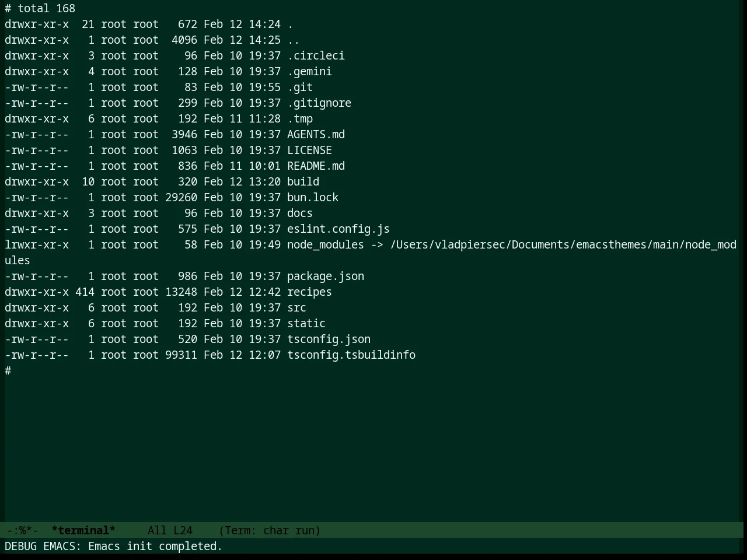Viewport: 747px width, 560px height.
Task: Select the static directory name
Action: (x=306, y=323)
